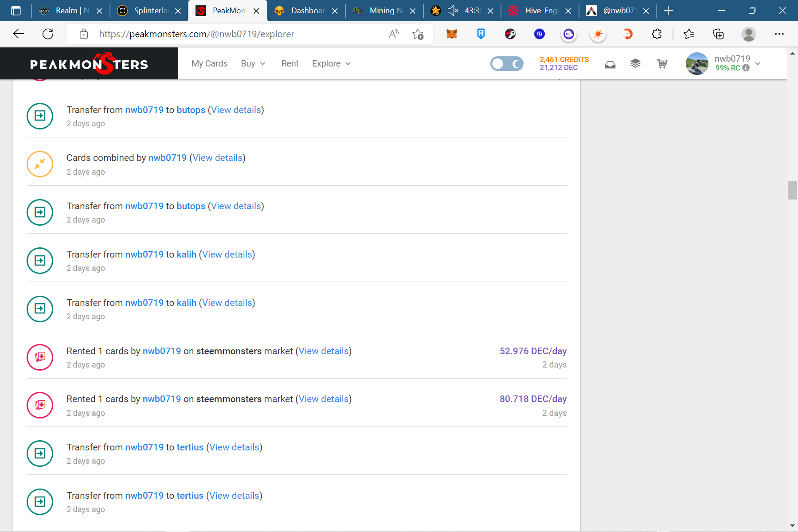Toggle dark mode switch
Screen dimensions: 798x532
(507, 64)
